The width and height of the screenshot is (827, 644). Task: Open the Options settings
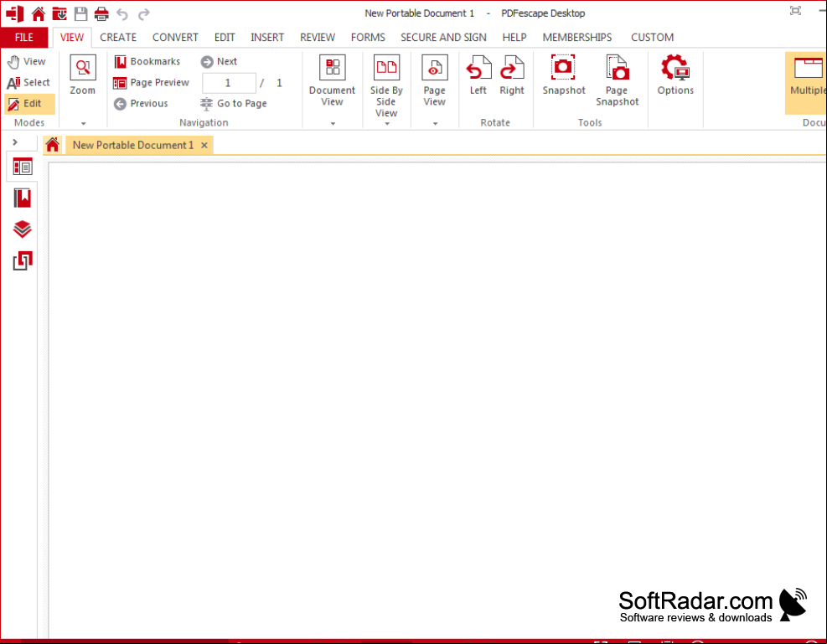675,75
